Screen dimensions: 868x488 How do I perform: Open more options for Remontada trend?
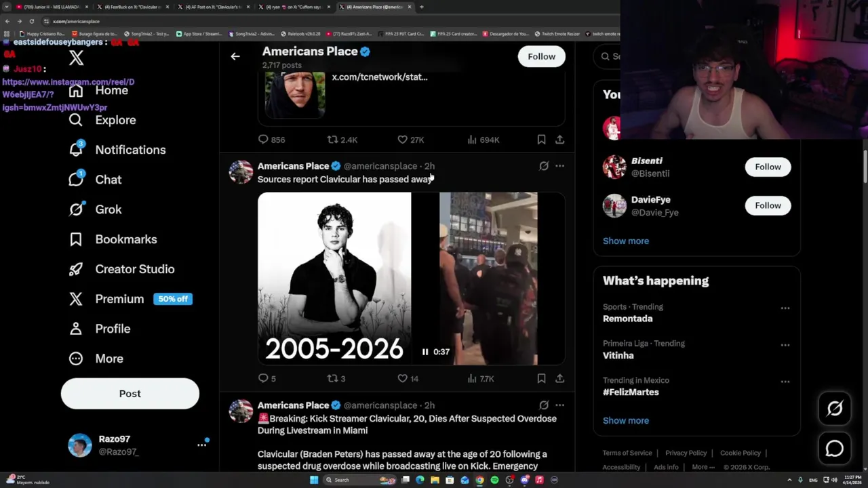[x=785, y=308]
